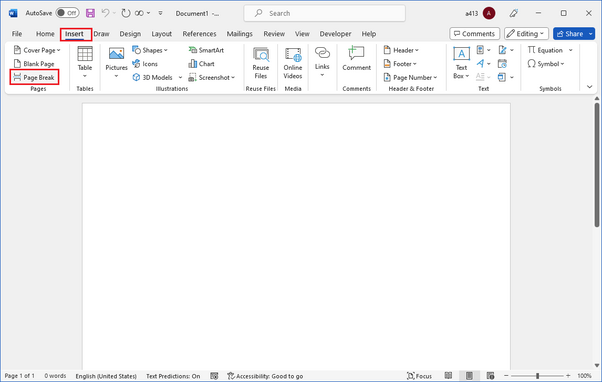Open the Page Number dropdown
This screenshot has width=602, height=382.
pyautogui.click(x=410, y=78)
